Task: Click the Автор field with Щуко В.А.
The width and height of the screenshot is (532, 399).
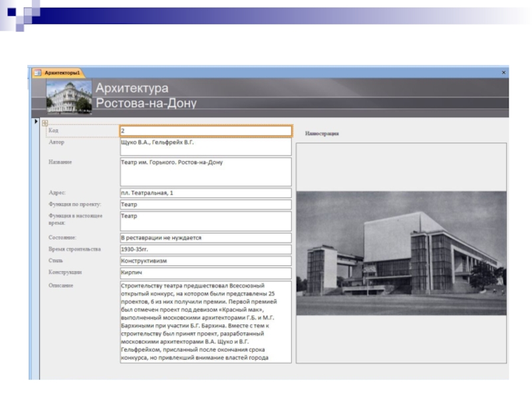Action: click(x=205, y=146)
